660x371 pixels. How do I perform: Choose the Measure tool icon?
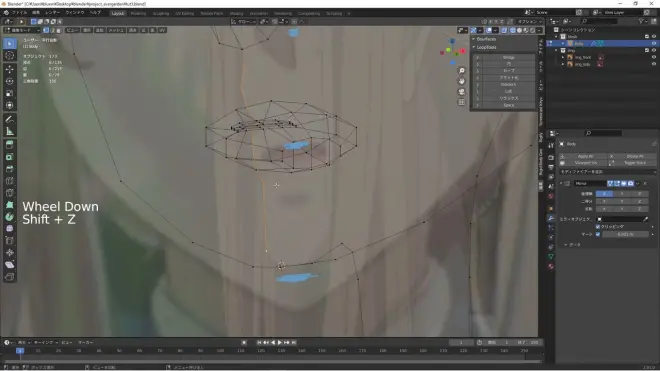tap(10, 131)
